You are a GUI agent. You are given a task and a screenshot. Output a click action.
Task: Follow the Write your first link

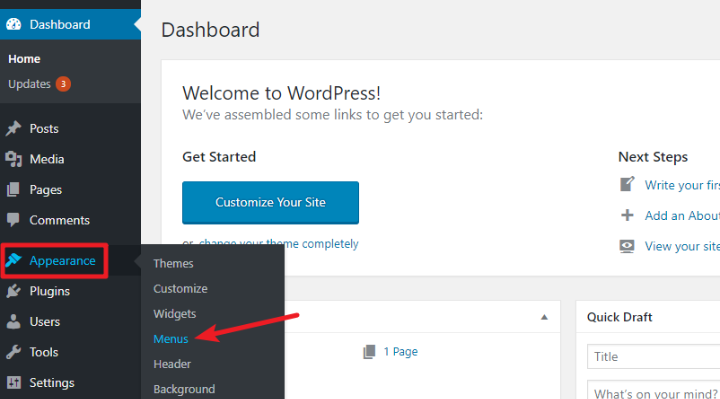(682, 185)
